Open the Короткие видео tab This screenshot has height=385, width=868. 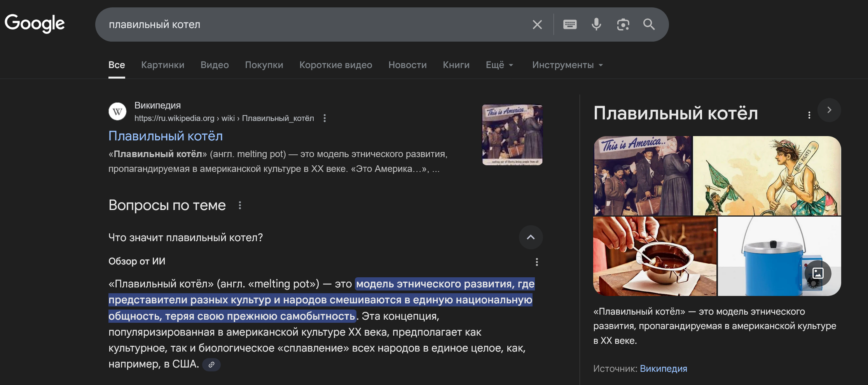336,65
